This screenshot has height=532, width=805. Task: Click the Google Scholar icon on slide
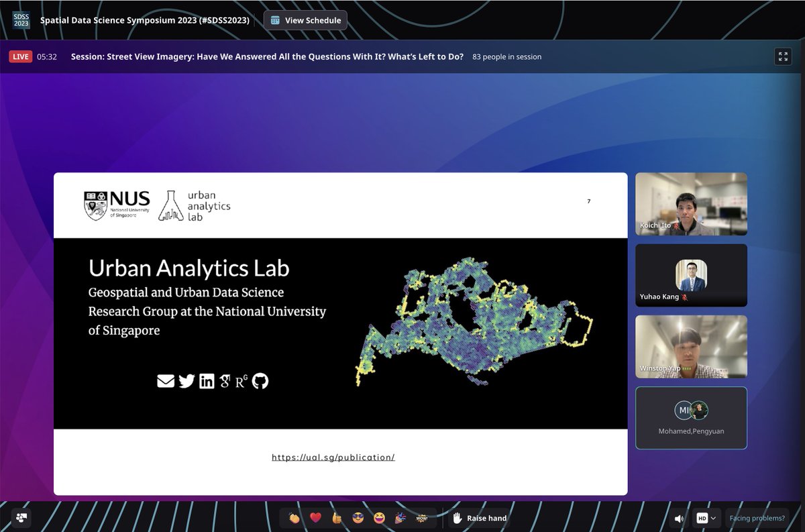(x=225, y=381)
